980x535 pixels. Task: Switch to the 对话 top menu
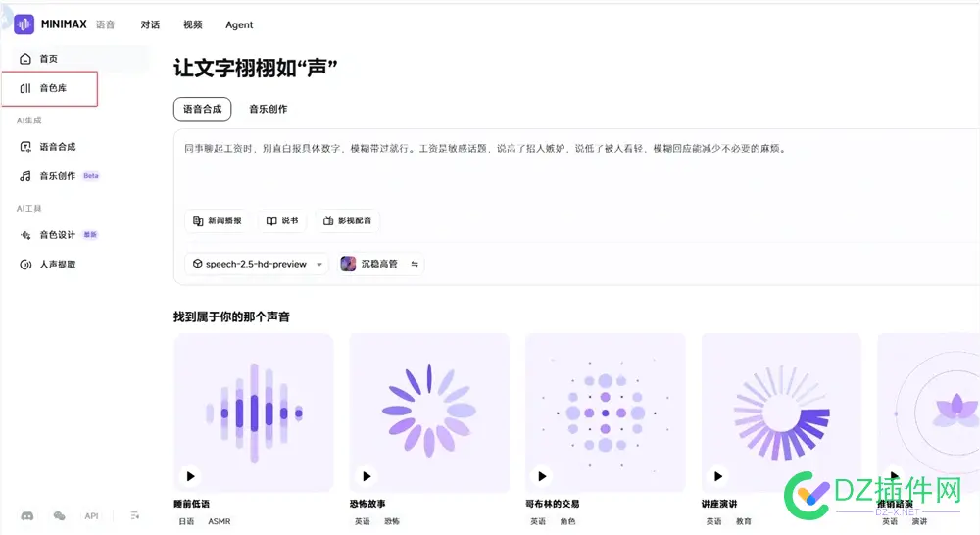[x=150, y=25]
